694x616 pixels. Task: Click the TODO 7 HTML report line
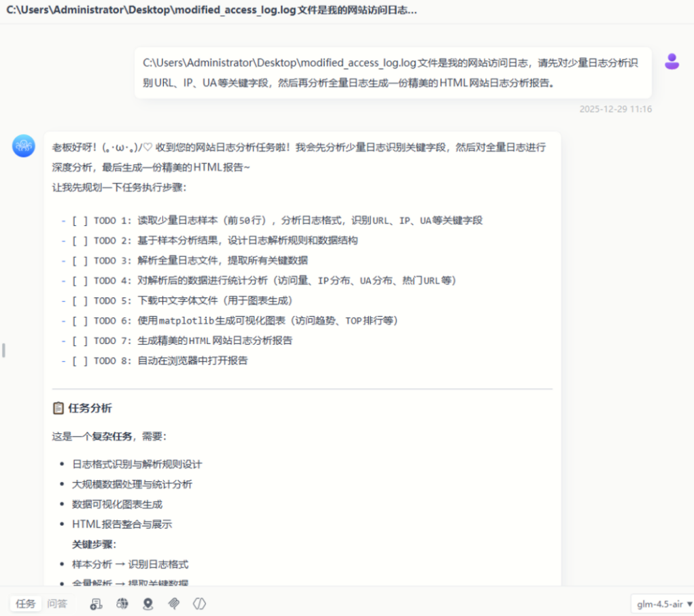click(215, 341)
